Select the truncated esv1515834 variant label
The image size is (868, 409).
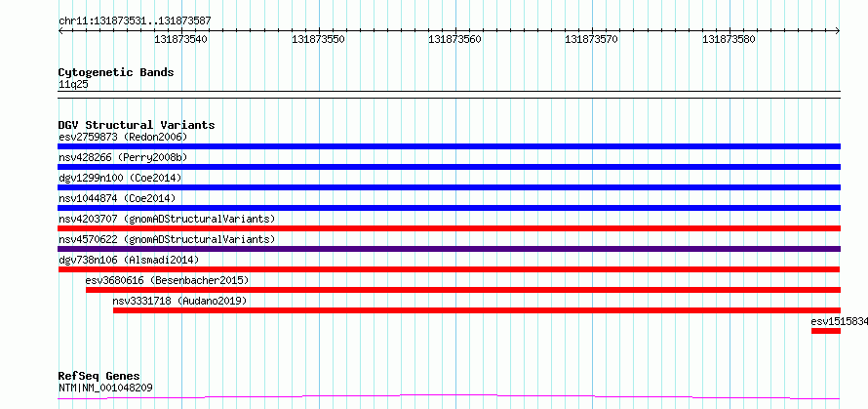click(x=839, y=321)
